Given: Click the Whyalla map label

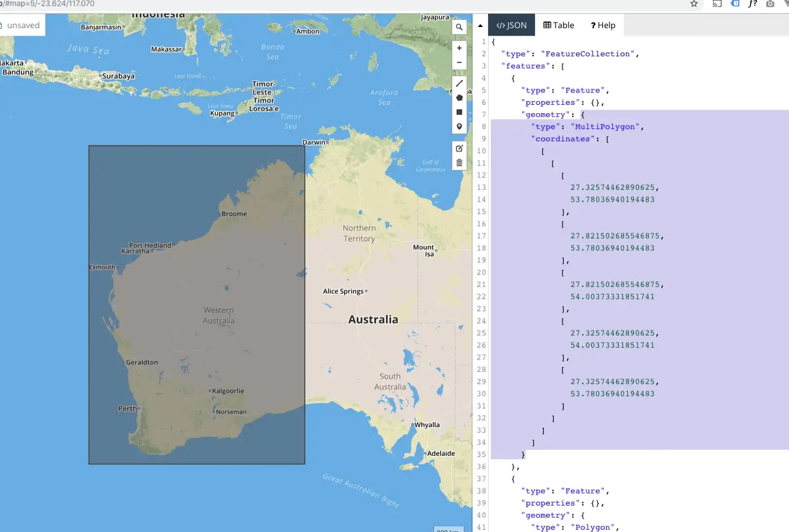Looking at the screenshot, I should pyautogui.click(x=427, y=425).
